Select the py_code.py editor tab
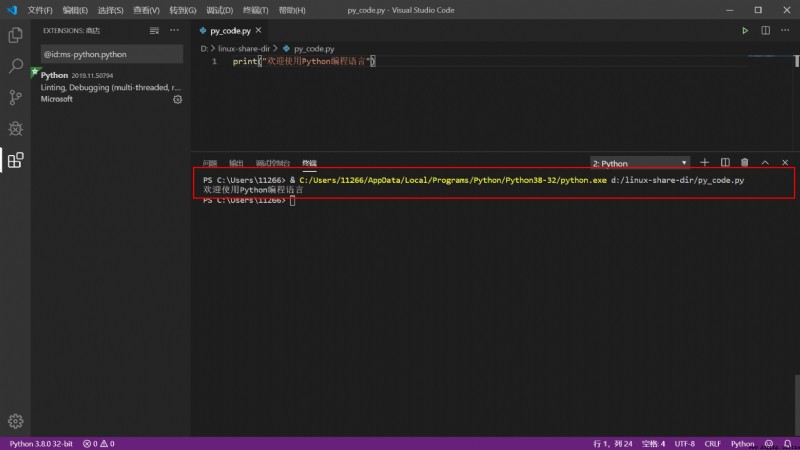Screen dimensions: 800x450 (x=230, y=31)
